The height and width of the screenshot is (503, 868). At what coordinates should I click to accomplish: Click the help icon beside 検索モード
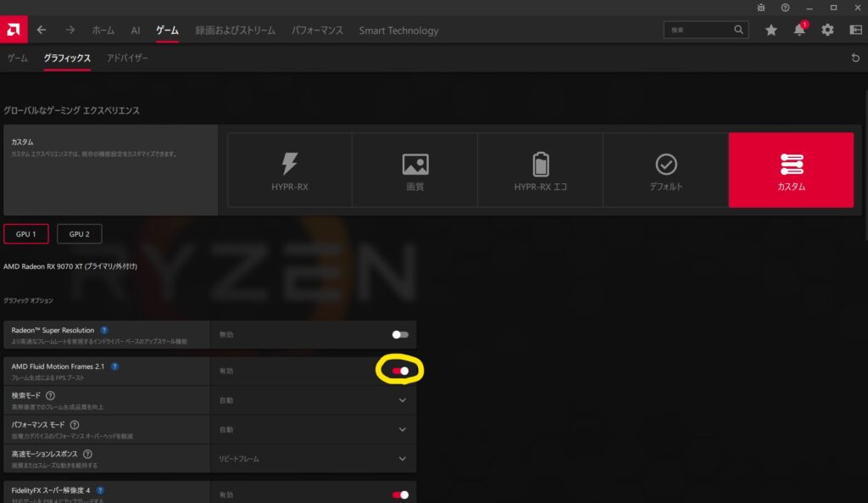pyautogui.click(x=50, y=395)
